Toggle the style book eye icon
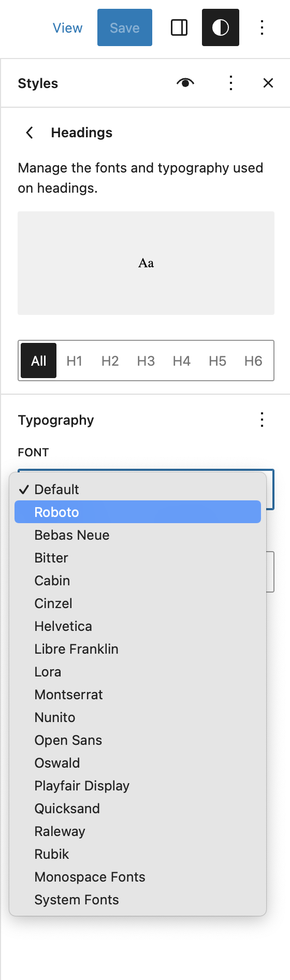The height and width of the screenshot is (980, 290). [x=185, y=83]
